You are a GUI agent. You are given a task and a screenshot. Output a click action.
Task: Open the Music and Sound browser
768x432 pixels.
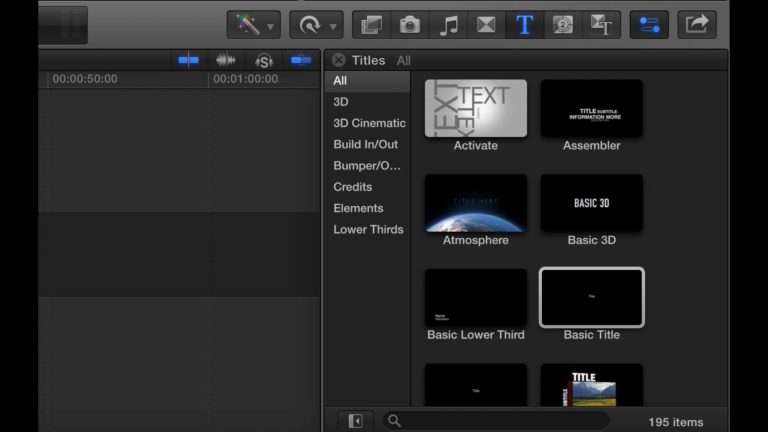point(449,25)
